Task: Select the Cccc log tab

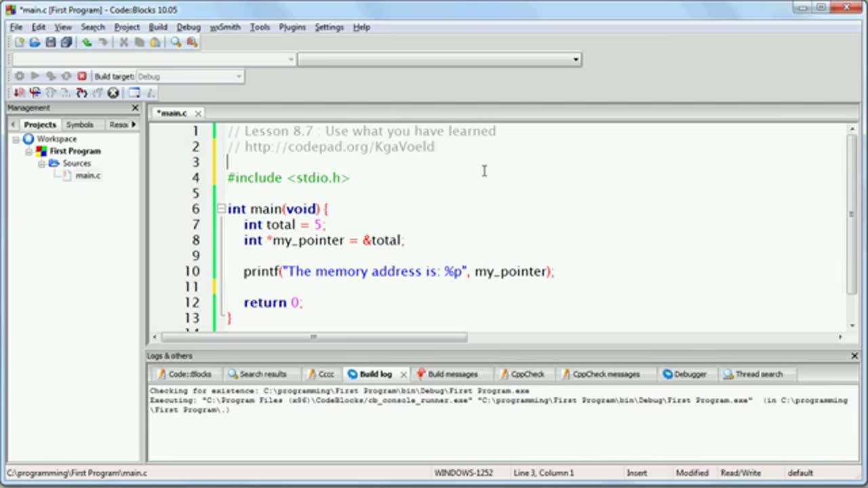Action: 321,374
